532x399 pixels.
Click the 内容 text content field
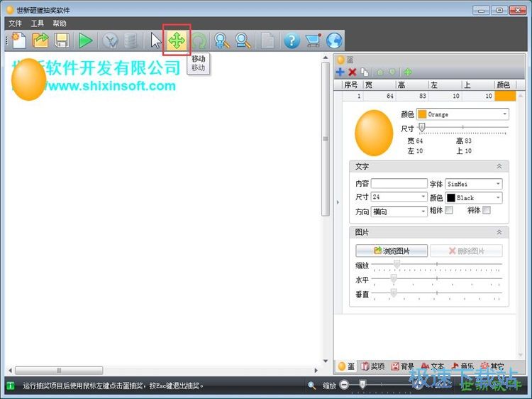399,184
